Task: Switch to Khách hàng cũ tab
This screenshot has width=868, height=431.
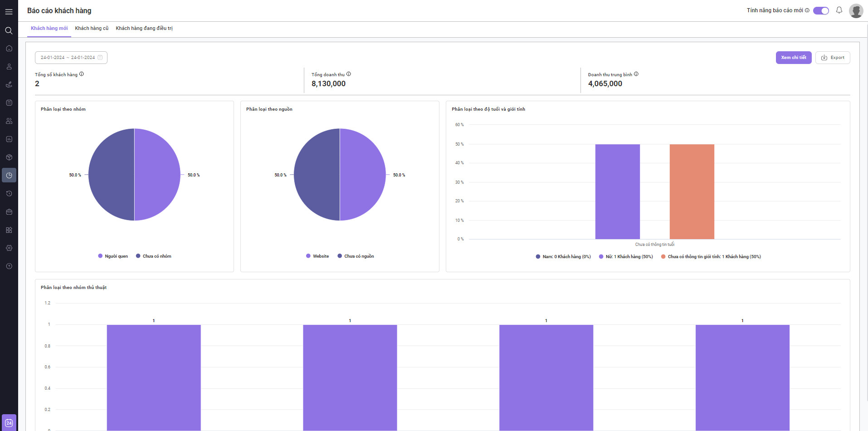Action: pyautogui.click(x=92, y=28)
